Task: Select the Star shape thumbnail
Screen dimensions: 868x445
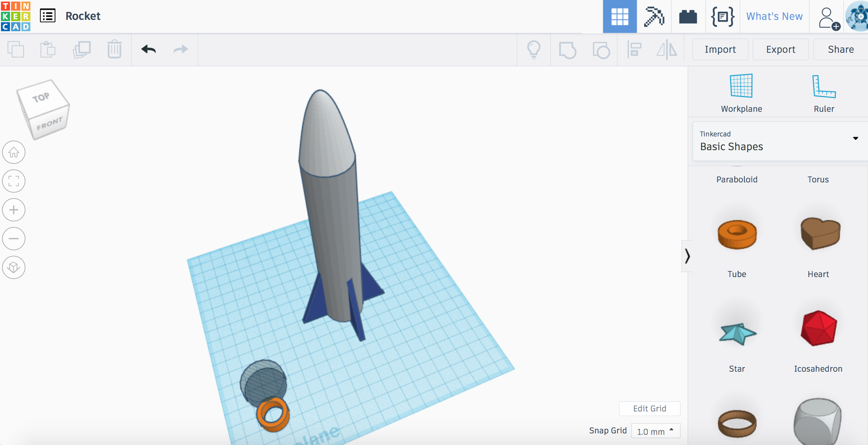Action: (x=737, y=333)
